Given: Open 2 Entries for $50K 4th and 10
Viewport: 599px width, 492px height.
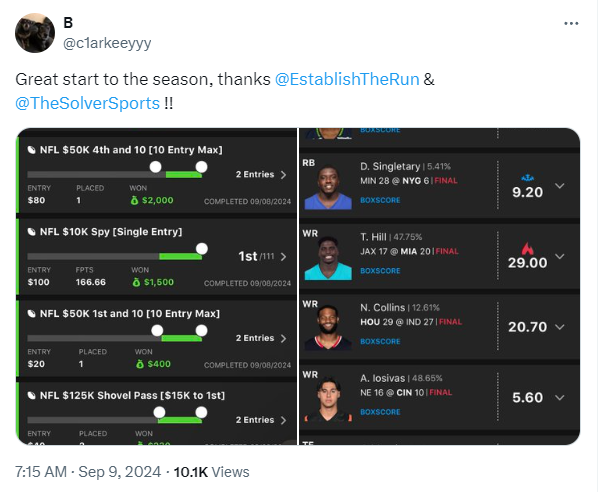Looking at the screenshot, I should [x=261, y=175].
